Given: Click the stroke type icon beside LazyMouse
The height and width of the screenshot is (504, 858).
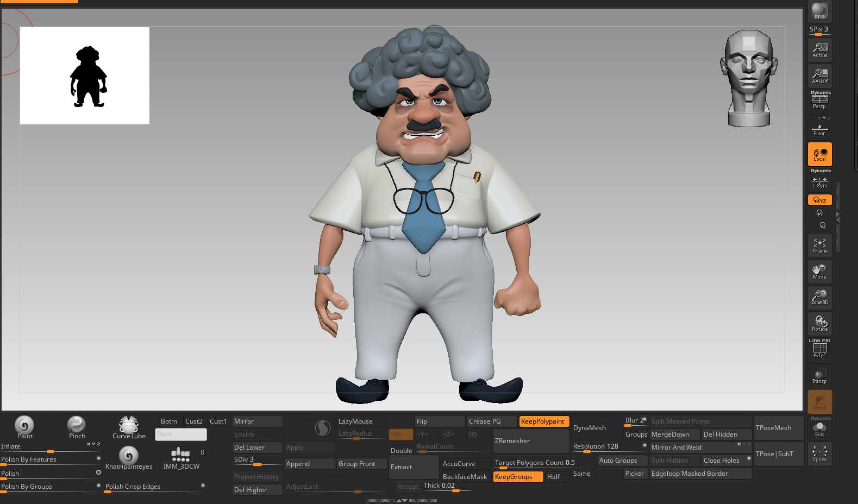Looking at the screenshot, I should coord(323,428).
